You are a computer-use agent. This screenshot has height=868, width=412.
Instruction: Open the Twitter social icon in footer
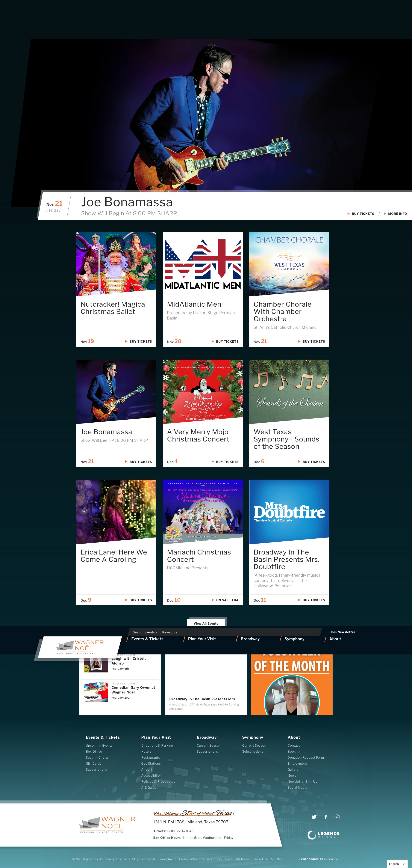coord(314,817)
